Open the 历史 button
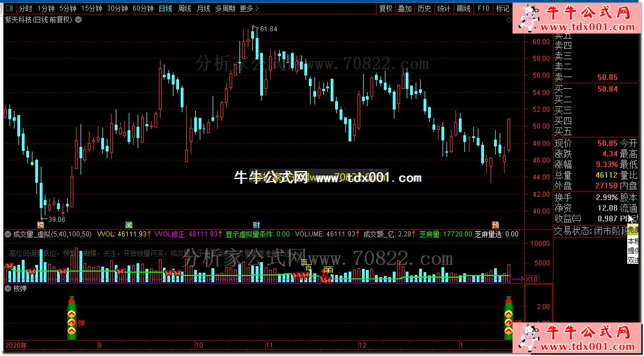 pyautogui.click(x=424, y=8)
